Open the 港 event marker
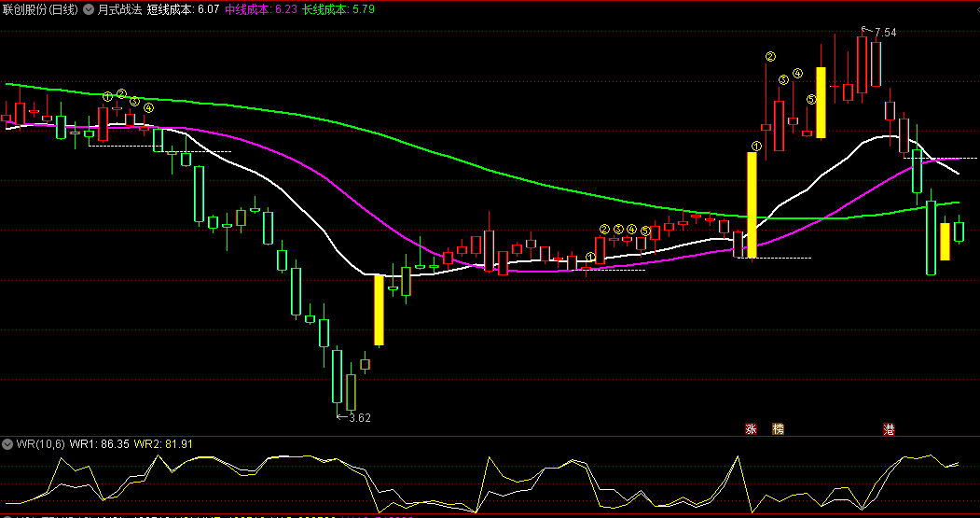 889,429
